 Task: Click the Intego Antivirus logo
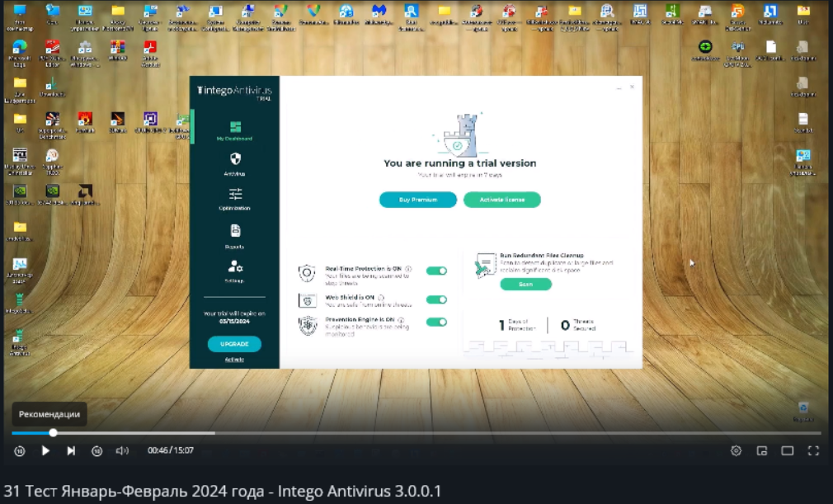(x=234, y=92)
